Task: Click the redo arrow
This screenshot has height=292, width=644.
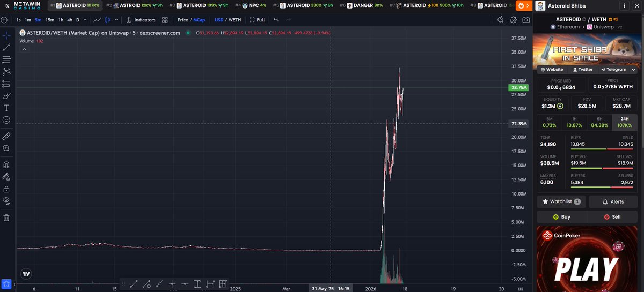Action: pyautogui.click(x=289, y=20)
